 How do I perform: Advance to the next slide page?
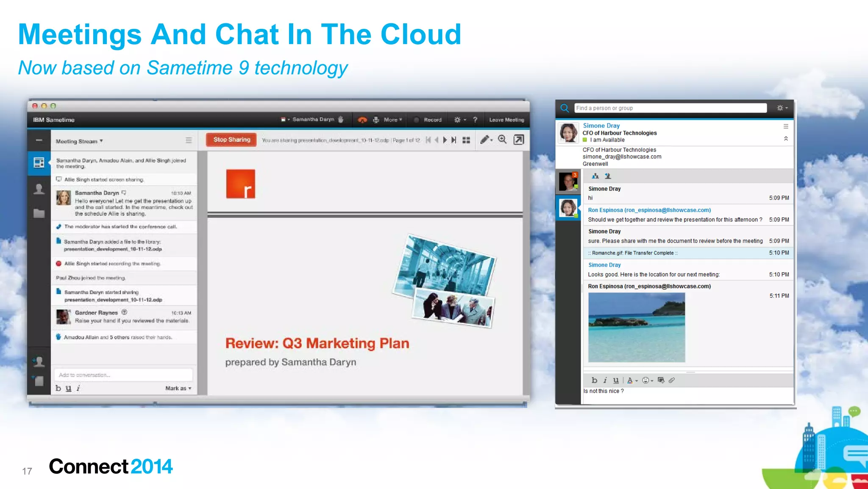coord(445,140)
